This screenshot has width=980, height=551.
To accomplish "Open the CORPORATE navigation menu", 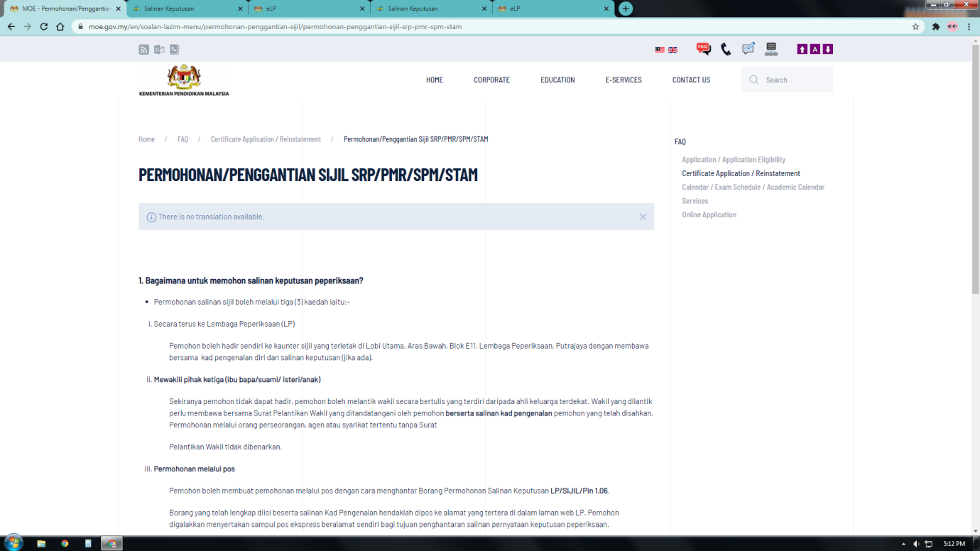I will pyautogui.click(x=491, y=80).
